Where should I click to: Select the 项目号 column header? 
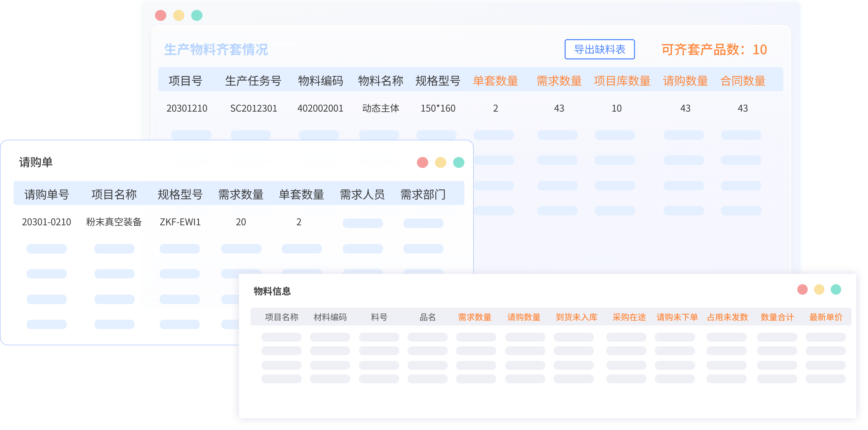click(185, 81)
